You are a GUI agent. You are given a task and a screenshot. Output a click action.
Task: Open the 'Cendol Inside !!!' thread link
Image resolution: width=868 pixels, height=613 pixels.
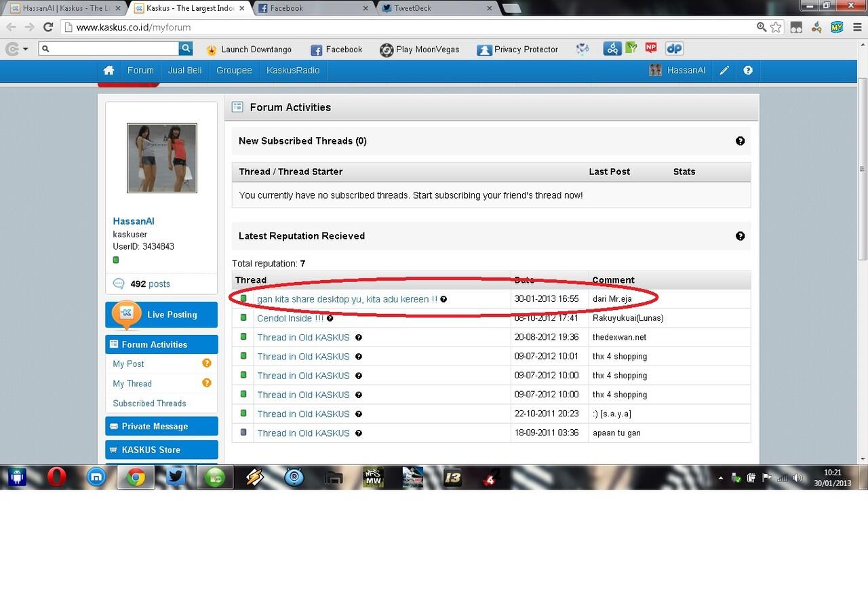290,318
